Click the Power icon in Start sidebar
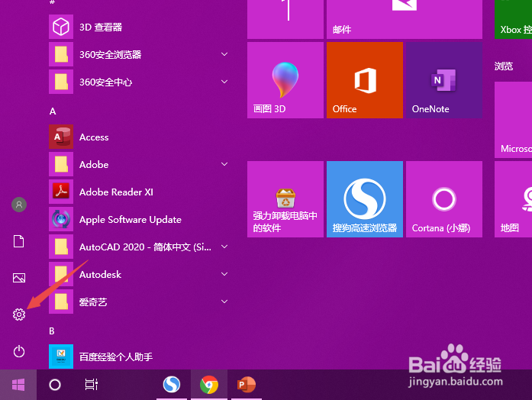The image size is (532, 400). point(19,351)
